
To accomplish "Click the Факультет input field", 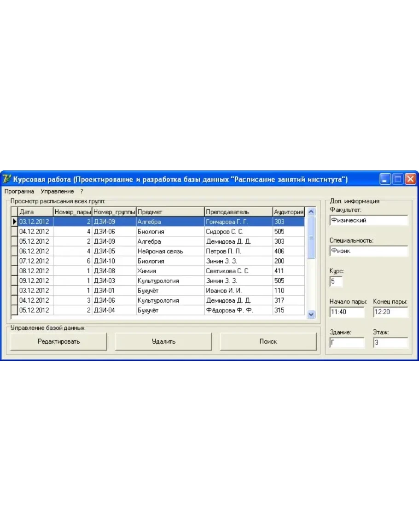I will [368, 221].
